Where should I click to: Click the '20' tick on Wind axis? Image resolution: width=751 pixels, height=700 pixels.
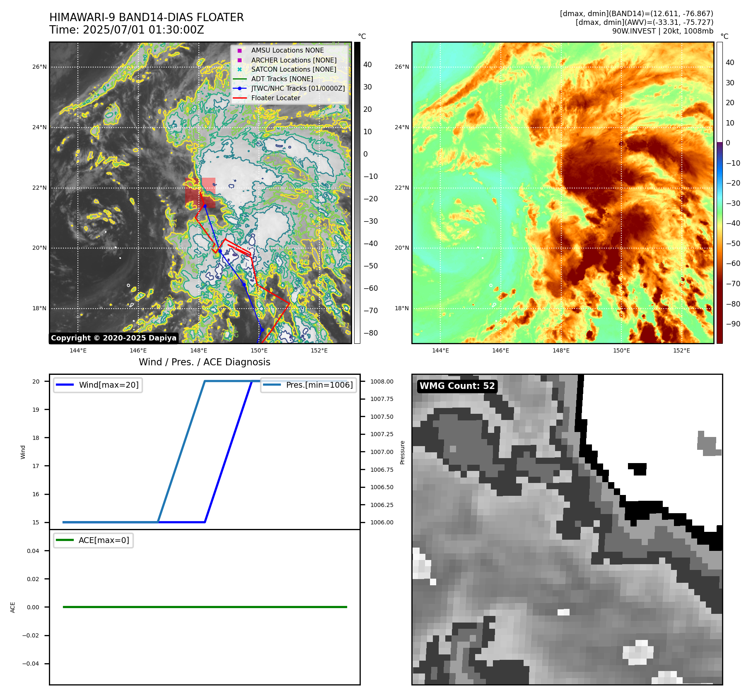(36, 381)
